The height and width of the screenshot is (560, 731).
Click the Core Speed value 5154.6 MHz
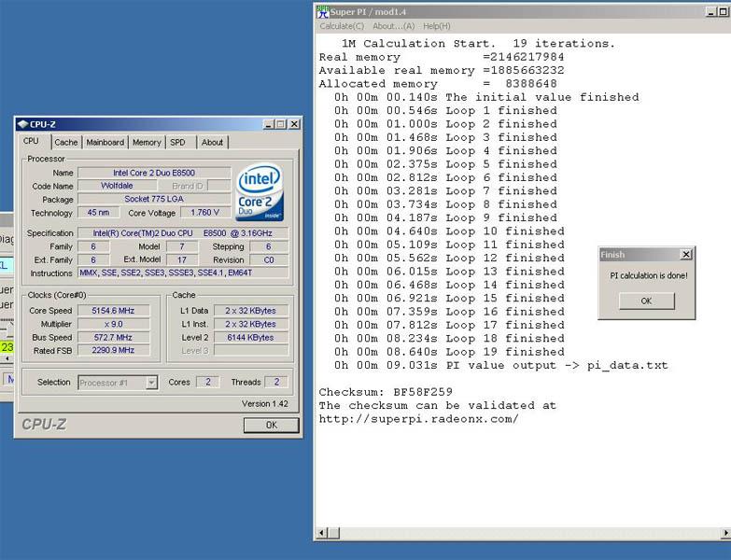click(113, 310)
